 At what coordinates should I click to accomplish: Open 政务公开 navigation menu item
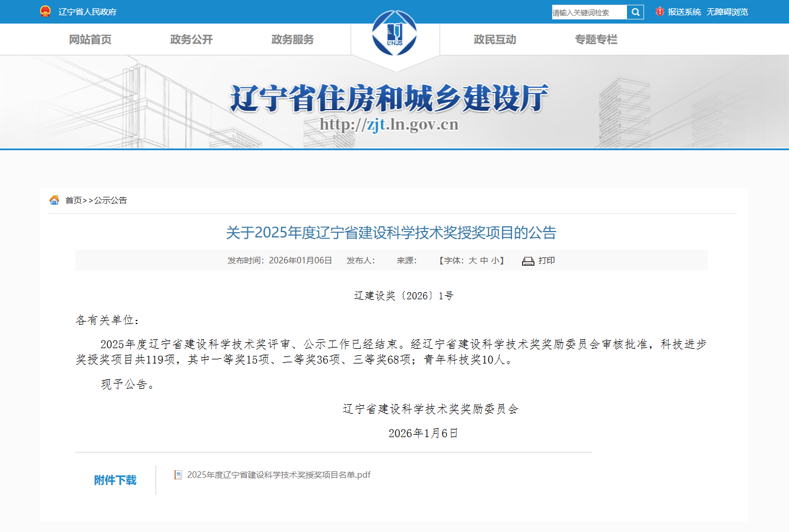click(x=192, y=39)
